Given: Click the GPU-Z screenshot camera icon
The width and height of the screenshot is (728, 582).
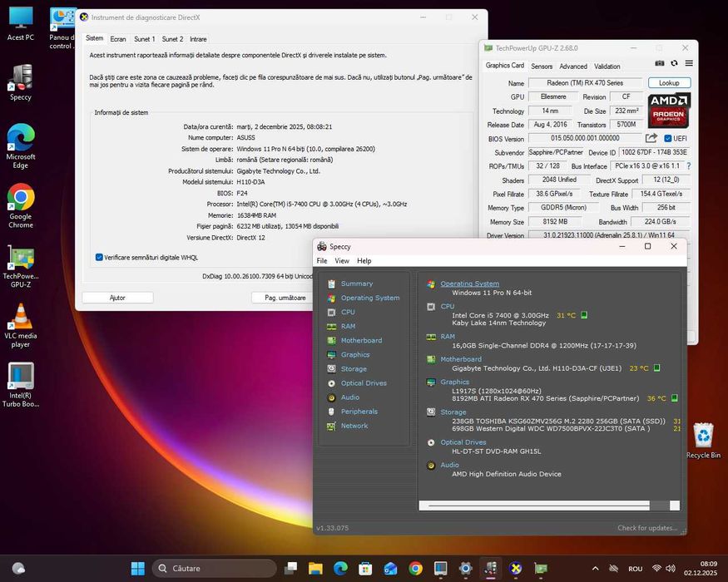Looking at the screenshot, I should tap(659, 63).
